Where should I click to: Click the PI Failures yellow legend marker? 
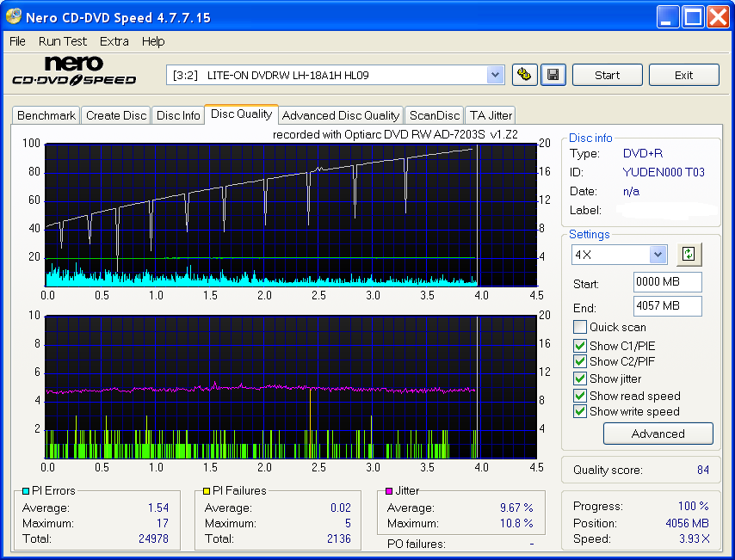tap(206, 490)
